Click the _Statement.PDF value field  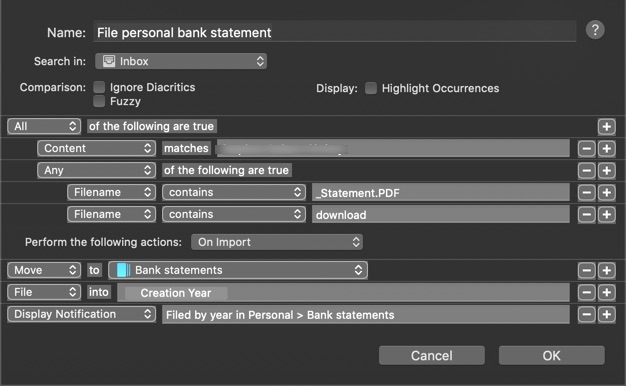tap(441, 192)
